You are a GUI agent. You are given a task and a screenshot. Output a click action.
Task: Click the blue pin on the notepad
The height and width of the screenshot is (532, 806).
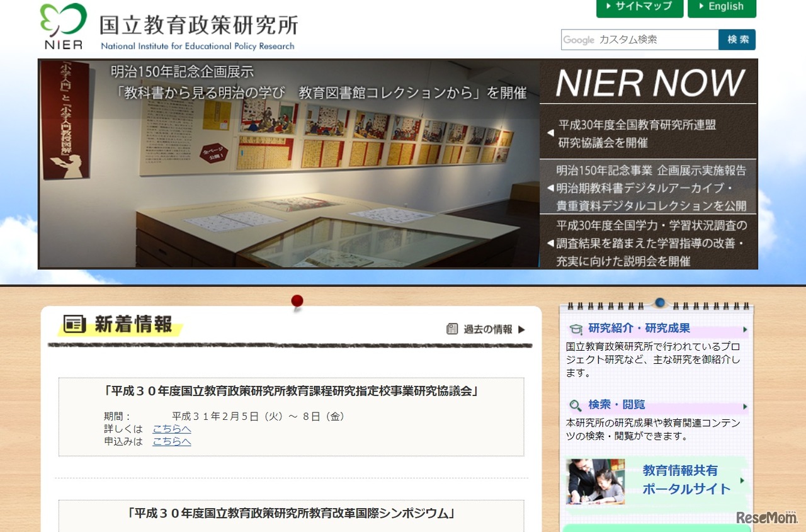659,303
